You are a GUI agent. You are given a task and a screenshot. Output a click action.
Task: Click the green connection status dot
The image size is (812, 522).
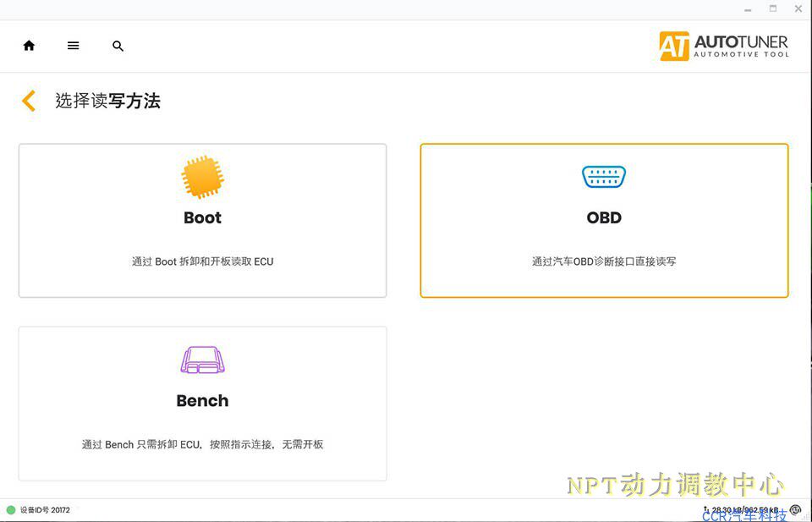(x=10, y=510)
